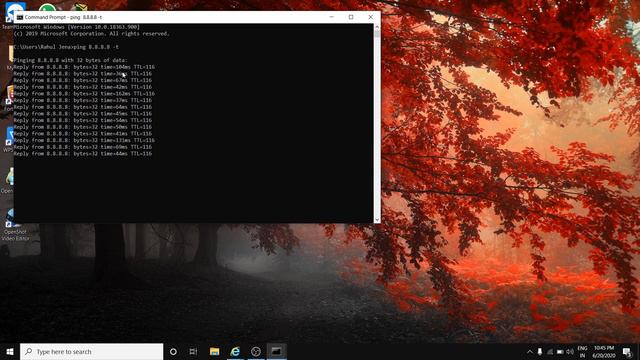Open Task View from the taskbar
The image size is (640, 360).
193,351
